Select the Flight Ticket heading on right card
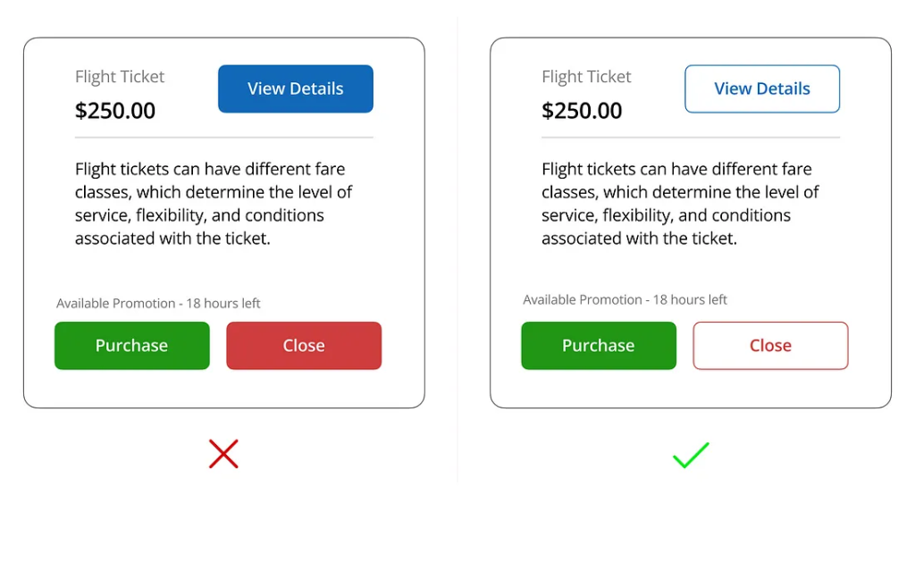915x588 pixels. pyautogui.click(x=586, y=77)
